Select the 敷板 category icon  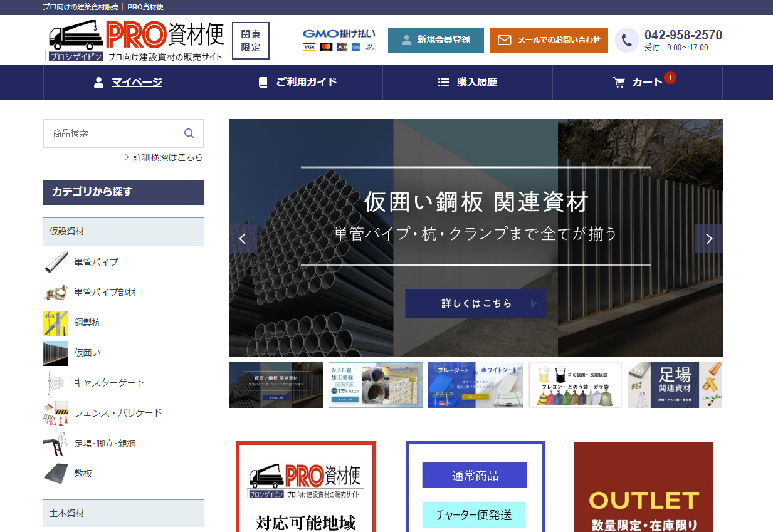tap(56, 474)
